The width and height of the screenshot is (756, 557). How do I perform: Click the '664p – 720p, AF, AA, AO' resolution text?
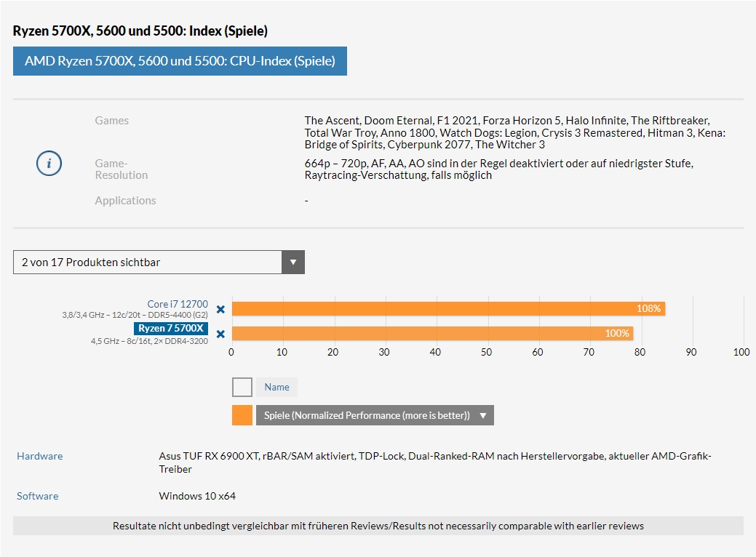coord(499,169)
